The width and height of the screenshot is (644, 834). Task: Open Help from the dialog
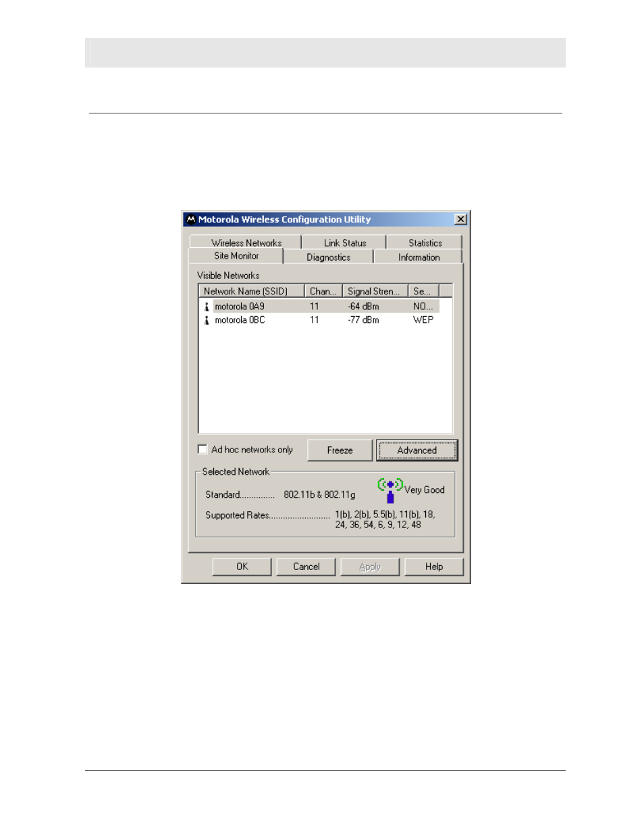(434, 567)
